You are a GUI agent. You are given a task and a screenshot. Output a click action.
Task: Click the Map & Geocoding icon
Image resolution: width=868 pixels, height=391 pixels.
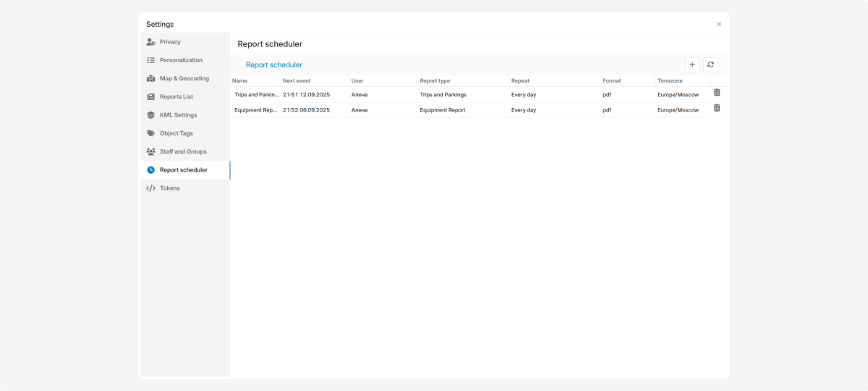coord(150,78)
